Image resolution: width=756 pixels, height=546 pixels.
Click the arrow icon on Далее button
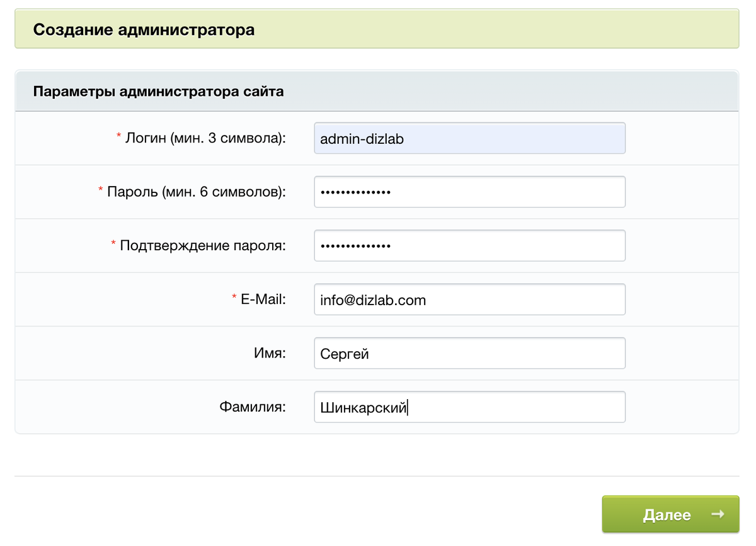coord(717,514)
